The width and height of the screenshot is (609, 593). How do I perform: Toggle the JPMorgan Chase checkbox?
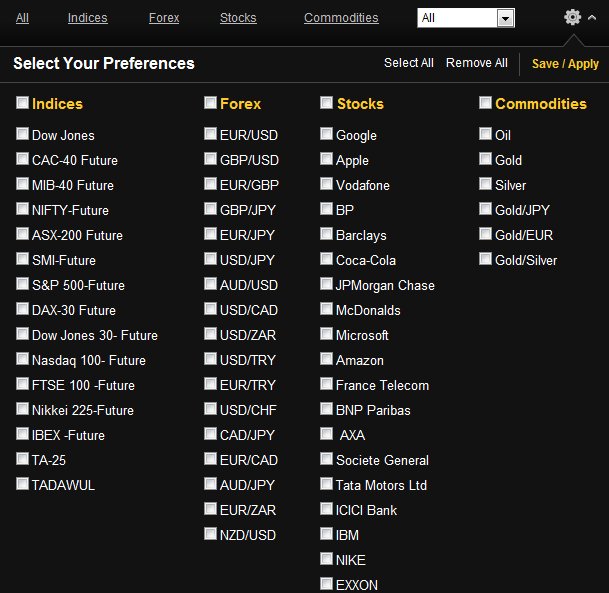point(327,283)
